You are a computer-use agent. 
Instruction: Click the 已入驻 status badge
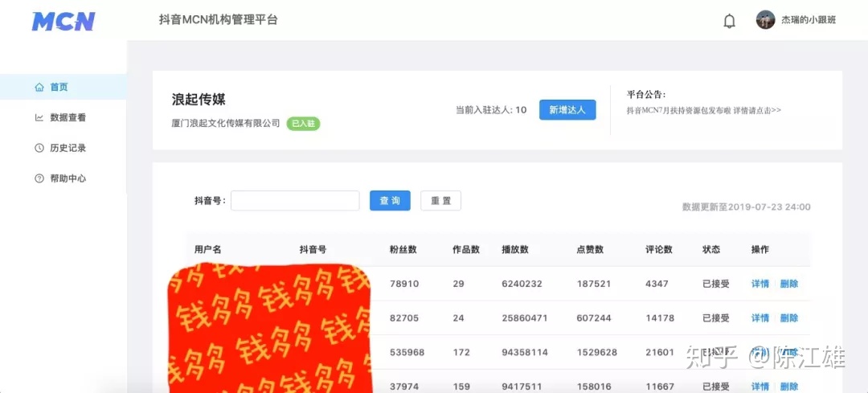(x=303, y=124)
